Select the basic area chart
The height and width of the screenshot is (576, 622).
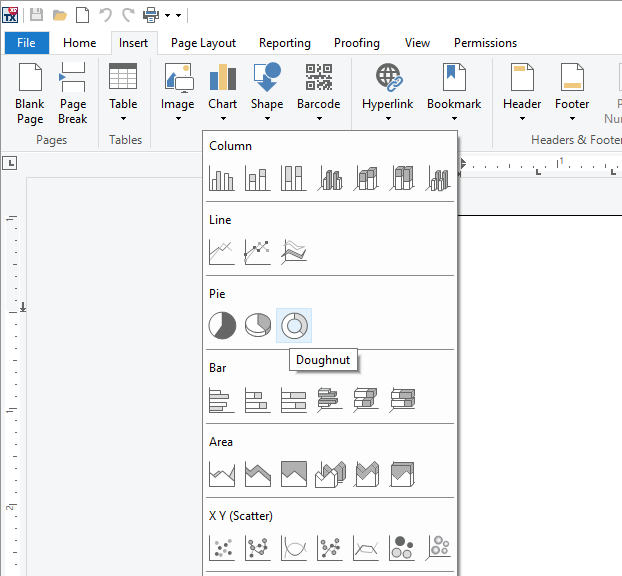click(x=222, y=474)
